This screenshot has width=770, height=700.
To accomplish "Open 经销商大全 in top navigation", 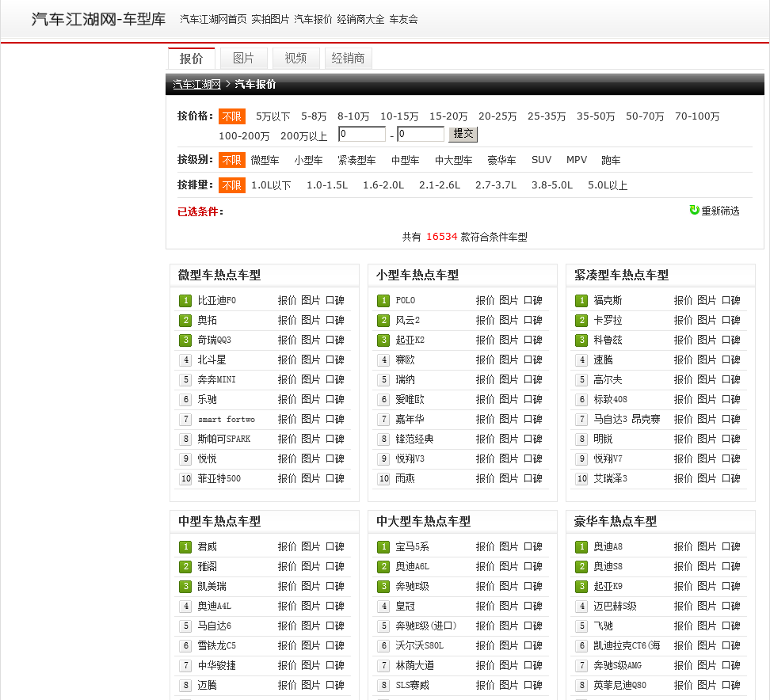I will coord(360,19).
